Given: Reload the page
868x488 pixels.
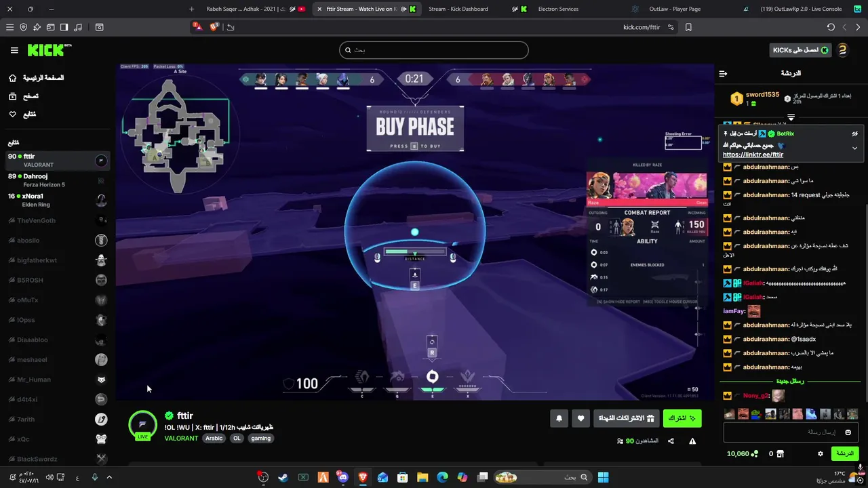Looking at the screenshot, I should (x=831, y=27).
